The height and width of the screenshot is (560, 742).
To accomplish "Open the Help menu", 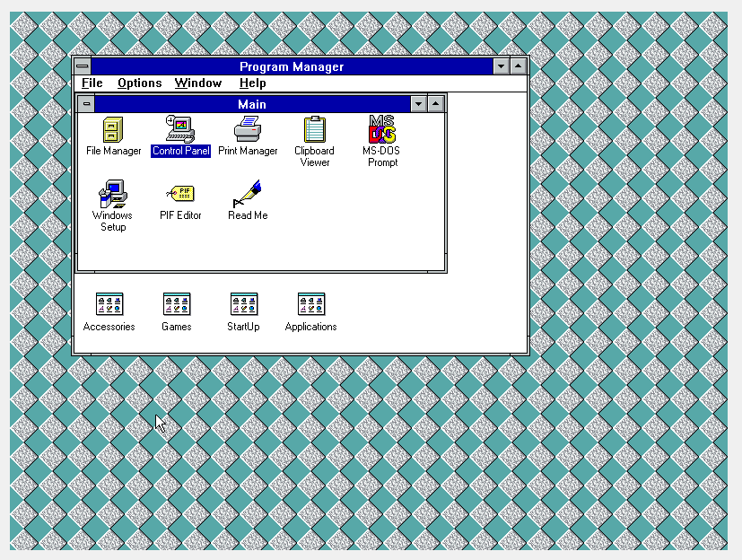I will coord(252,83).
